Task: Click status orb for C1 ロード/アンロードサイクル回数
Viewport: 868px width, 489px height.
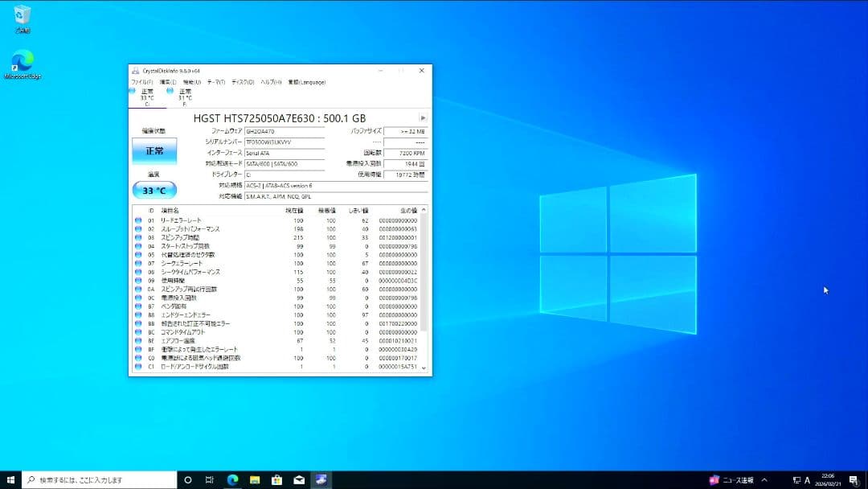Action: [138, 367]
